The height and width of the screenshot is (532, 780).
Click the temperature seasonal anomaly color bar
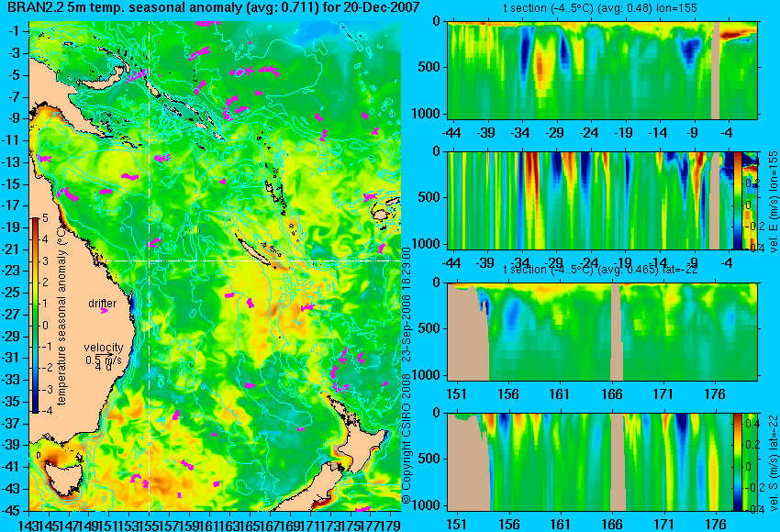(35, 316)
